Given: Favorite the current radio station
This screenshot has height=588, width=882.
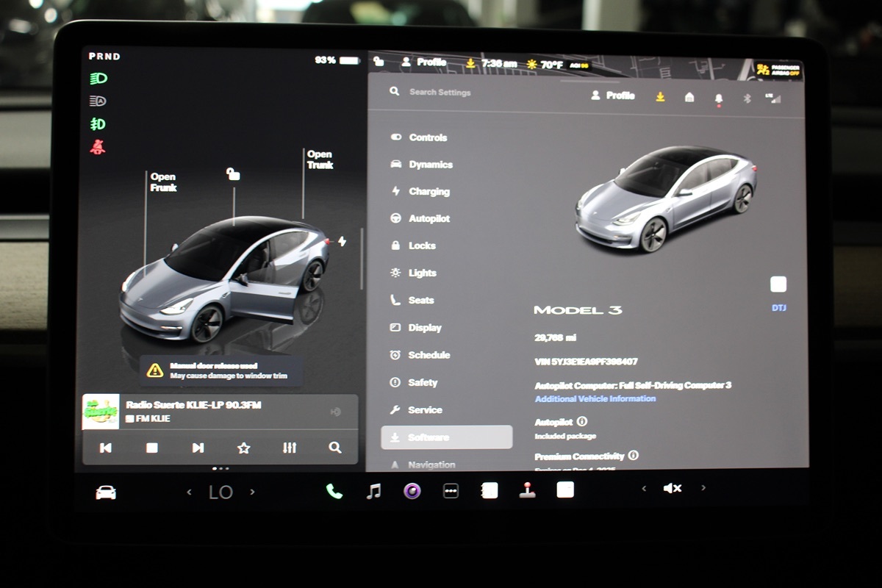Looking at the screenshot, I should (244, 448).
